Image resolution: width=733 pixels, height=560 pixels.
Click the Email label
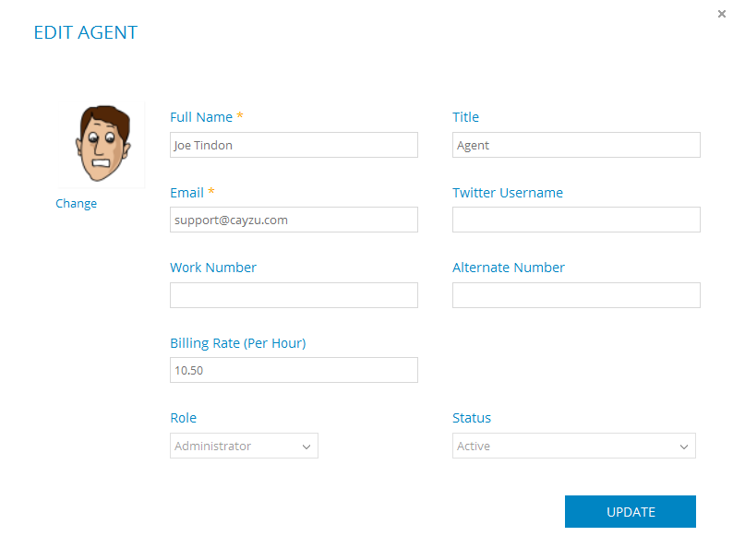[x=187, y=193]
